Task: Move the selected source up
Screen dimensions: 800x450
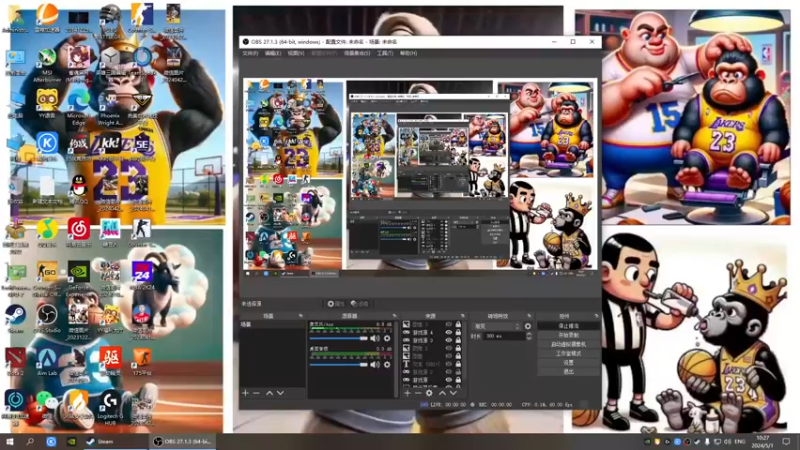Action: pyautogui.click(x=442, y=393)
